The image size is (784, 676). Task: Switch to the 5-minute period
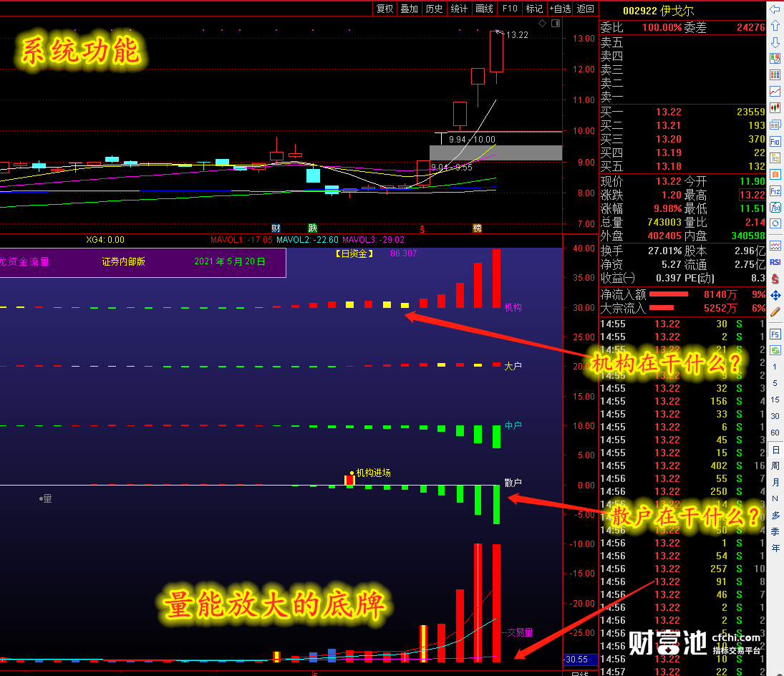(x=775, y=383)
